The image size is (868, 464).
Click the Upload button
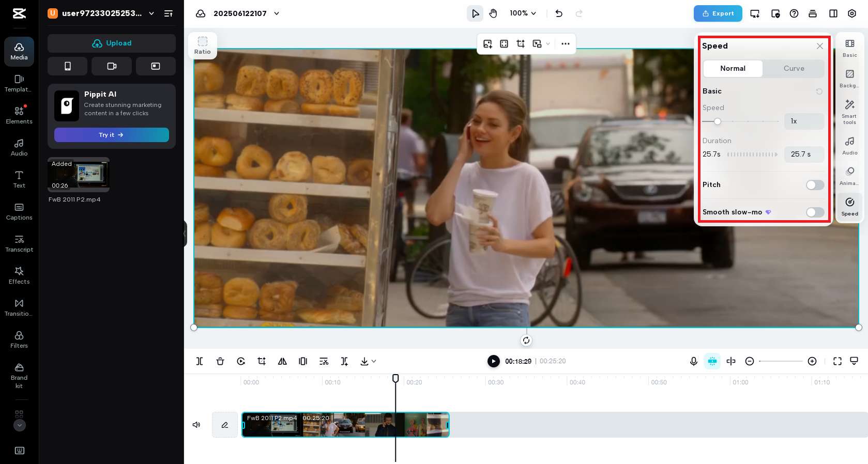pyautogui.click(x=112, y=43)
